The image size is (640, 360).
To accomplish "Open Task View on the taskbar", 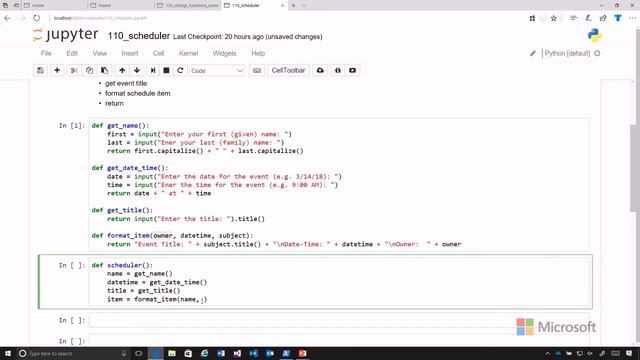I will (138, 353).
